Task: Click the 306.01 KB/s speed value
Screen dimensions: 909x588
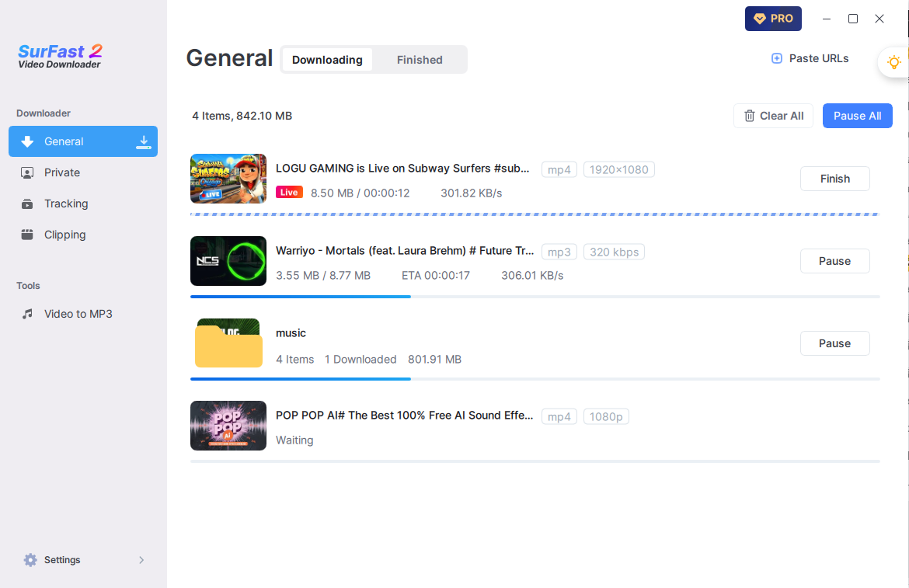Action: point(532,276)
